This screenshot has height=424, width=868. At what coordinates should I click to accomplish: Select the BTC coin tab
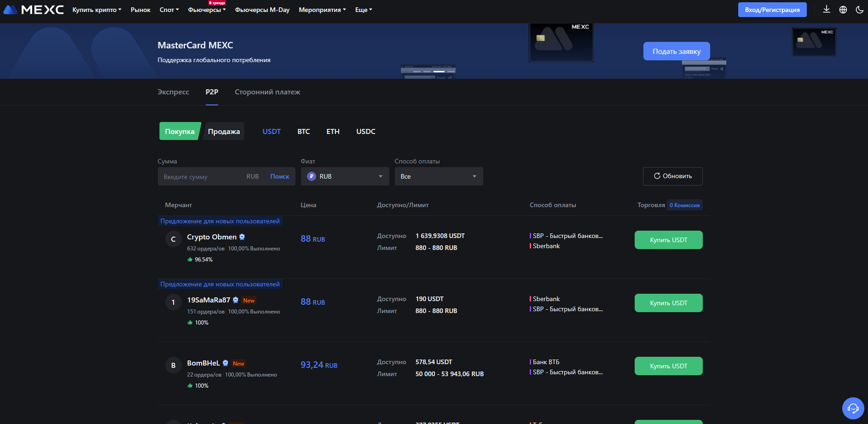tap(304, 132)
